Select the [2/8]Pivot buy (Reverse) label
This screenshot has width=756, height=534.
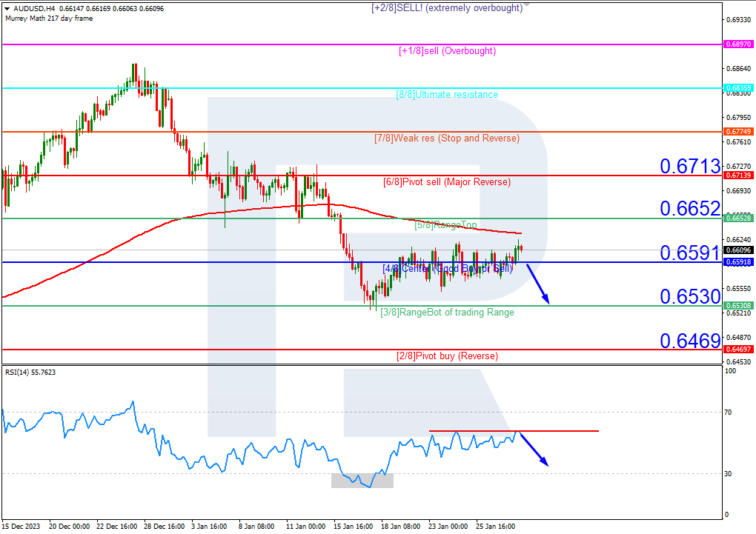[445, 356]
